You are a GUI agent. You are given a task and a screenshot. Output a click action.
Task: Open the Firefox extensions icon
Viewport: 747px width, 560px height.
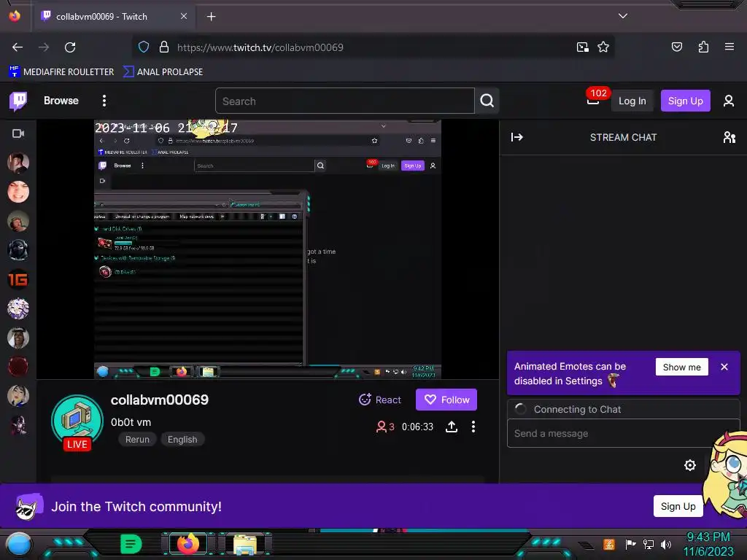[703, 47]
